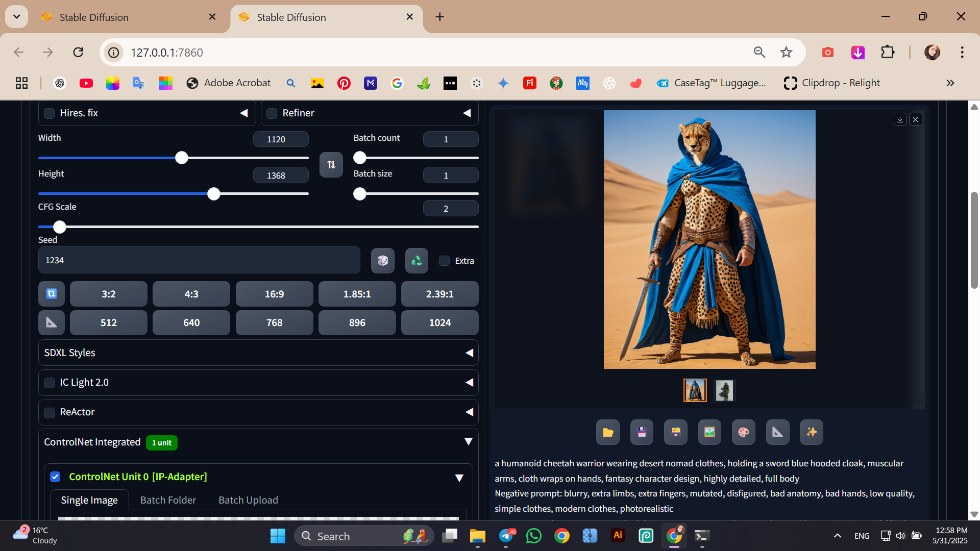
Task: Click the swap width and height button
Action: [331, 164]
